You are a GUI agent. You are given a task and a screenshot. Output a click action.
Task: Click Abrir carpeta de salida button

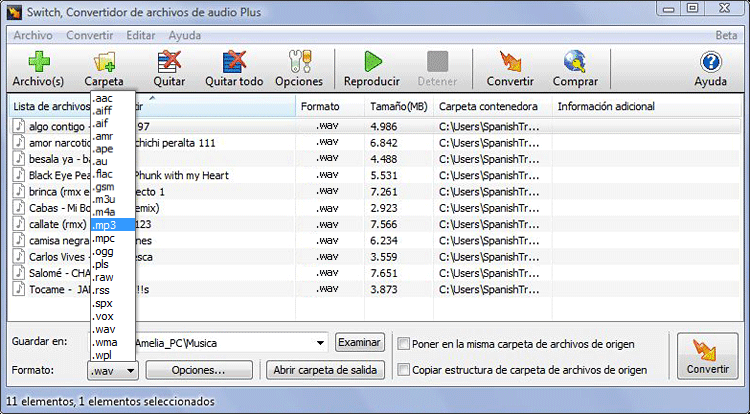(325, 370)
